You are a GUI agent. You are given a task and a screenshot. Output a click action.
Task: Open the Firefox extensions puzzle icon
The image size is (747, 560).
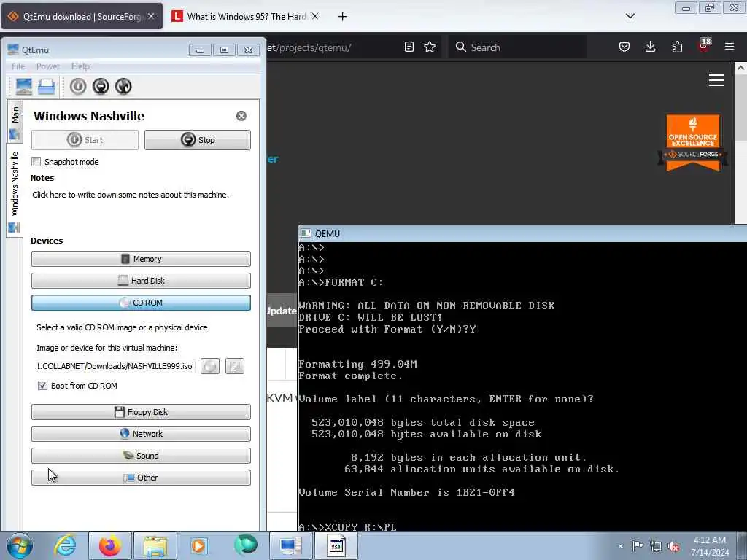pos(677,47)
